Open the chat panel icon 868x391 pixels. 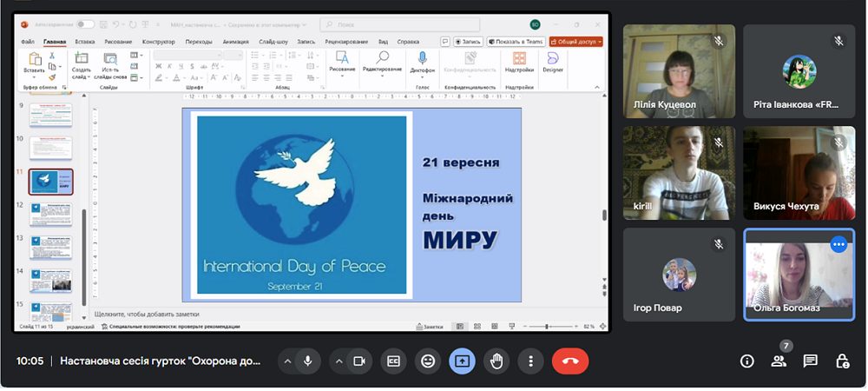tap(811, 361)
